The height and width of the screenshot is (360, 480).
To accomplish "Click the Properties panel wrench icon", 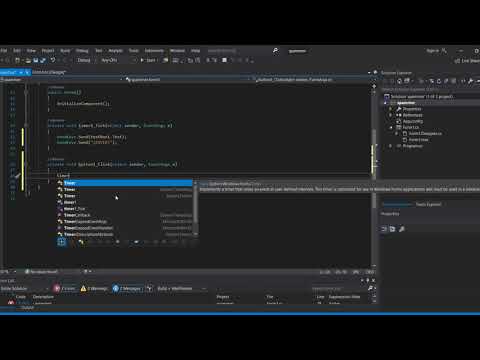I will click(402, 229).
